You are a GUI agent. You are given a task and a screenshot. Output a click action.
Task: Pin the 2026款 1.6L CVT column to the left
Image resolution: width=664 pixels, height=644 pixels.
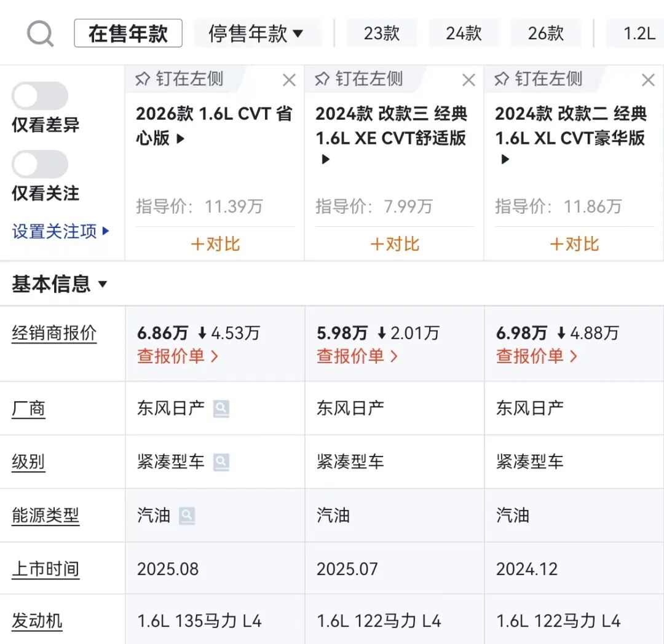pyautogui.click(x=180, y=79)
